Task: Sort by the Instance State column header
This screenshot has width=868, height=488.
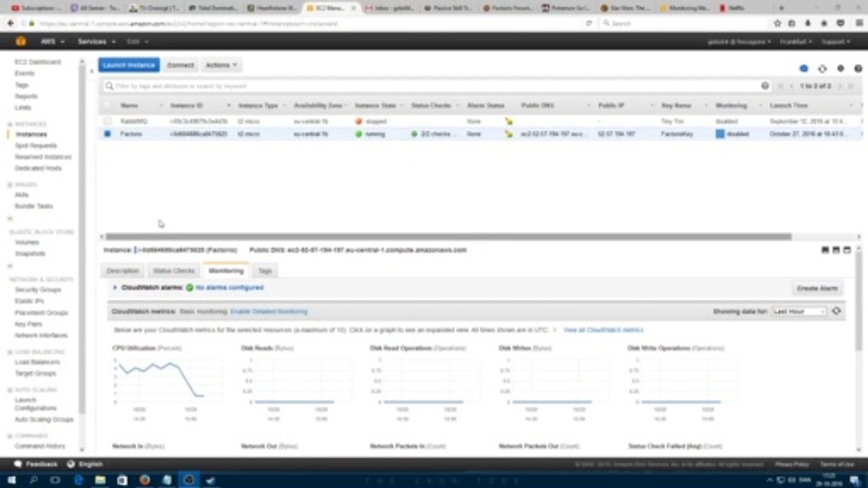Action: click(x=377, y=106)
